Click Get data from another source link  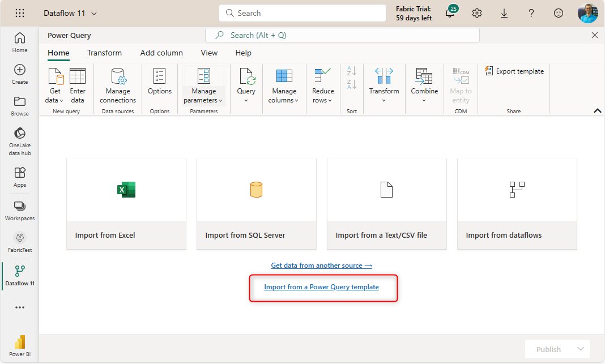(321, 265)
